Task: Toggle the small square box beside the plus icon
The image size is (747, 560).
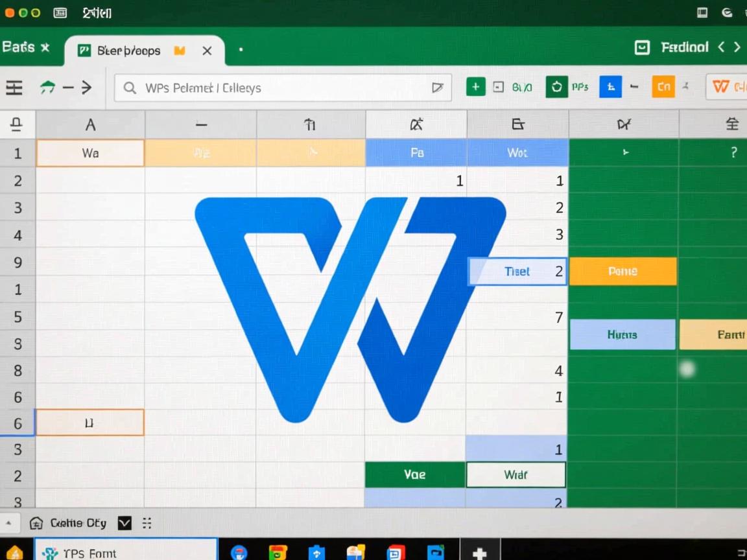Action: [x=498, y=87]
